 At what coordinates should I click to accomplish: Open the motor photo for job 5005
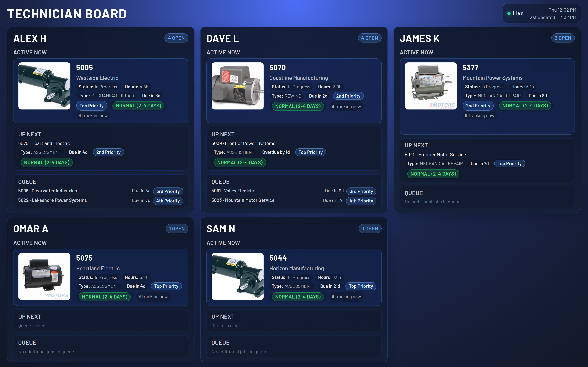point(44,86)
